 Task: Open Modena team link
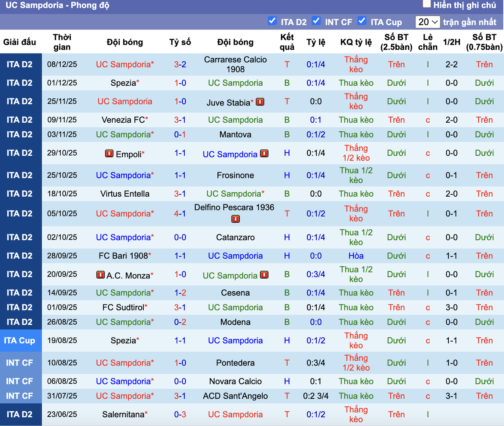[235, 322]
